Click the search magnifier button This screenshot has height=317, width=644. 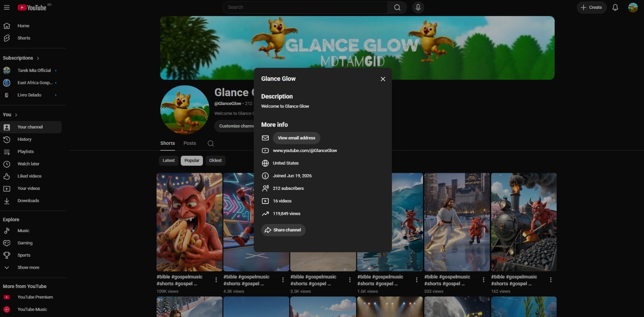pyautogui.click(x=397, y=7)
